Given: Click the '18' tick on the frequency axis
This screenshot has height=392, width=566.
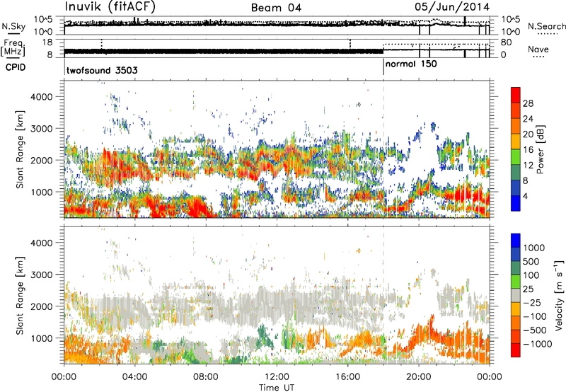Looking at the screenshot, I should coord(47,42).
